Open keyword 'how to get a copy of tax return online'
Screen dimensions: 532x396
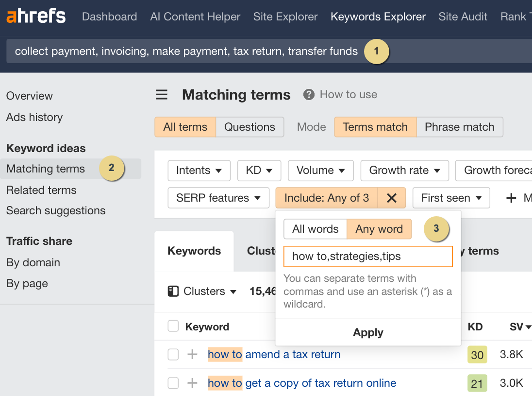coord(302,383)
